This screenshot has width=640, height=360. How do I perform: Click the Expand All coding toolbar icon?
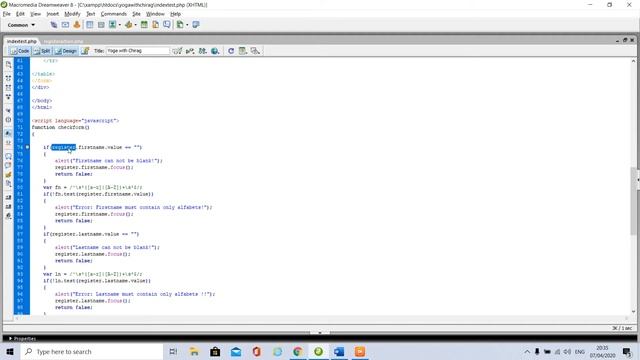coord(8,97)
